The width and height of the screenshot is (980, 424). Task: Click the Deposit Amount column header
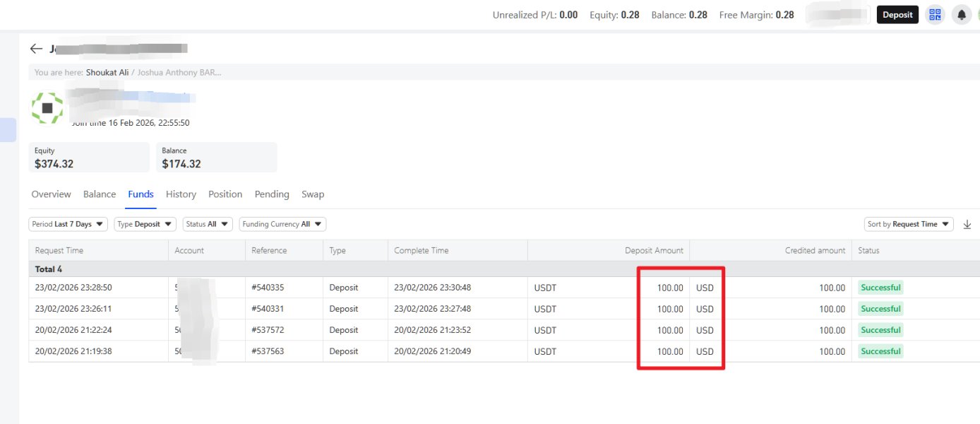point(654,250)
